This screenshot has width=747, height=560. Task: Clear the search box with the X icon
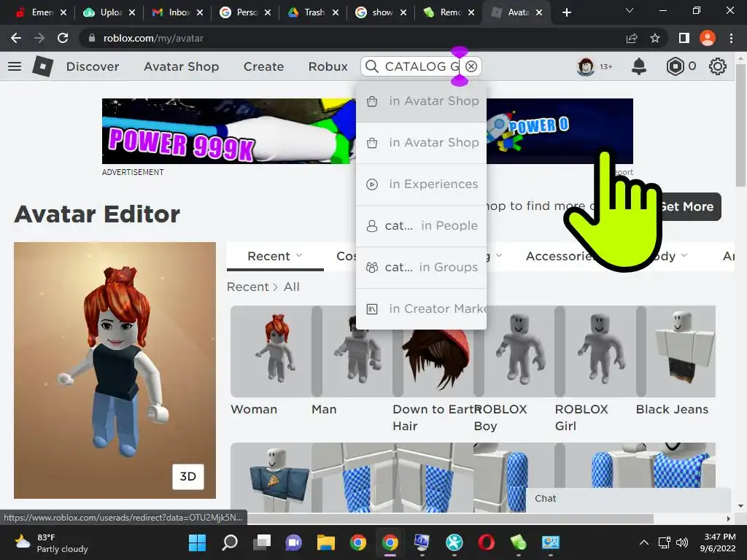click(x=471, y=66)
